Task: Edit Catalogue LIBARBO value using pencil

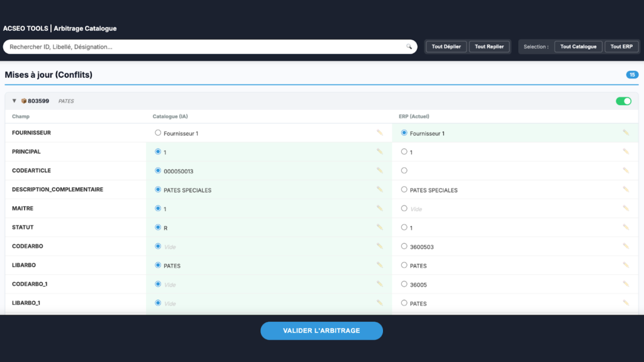Action: point(379,265)
